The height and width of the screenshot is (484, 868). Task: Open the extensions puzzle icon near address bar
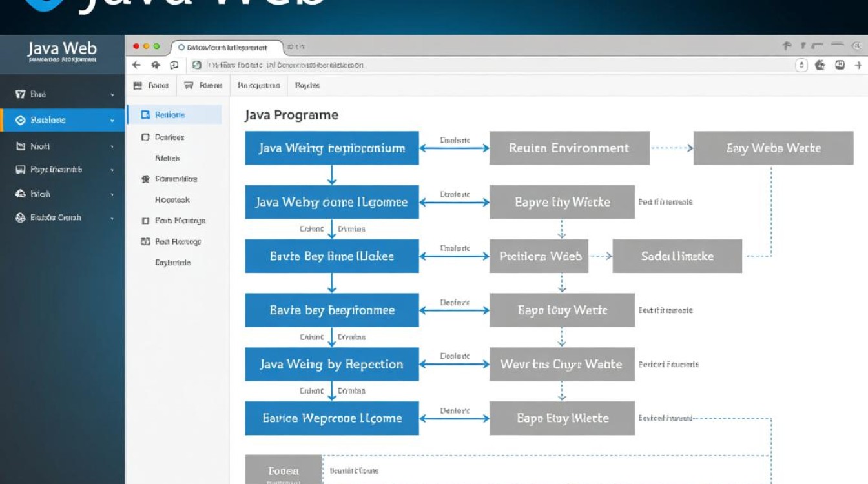point(820,65)
